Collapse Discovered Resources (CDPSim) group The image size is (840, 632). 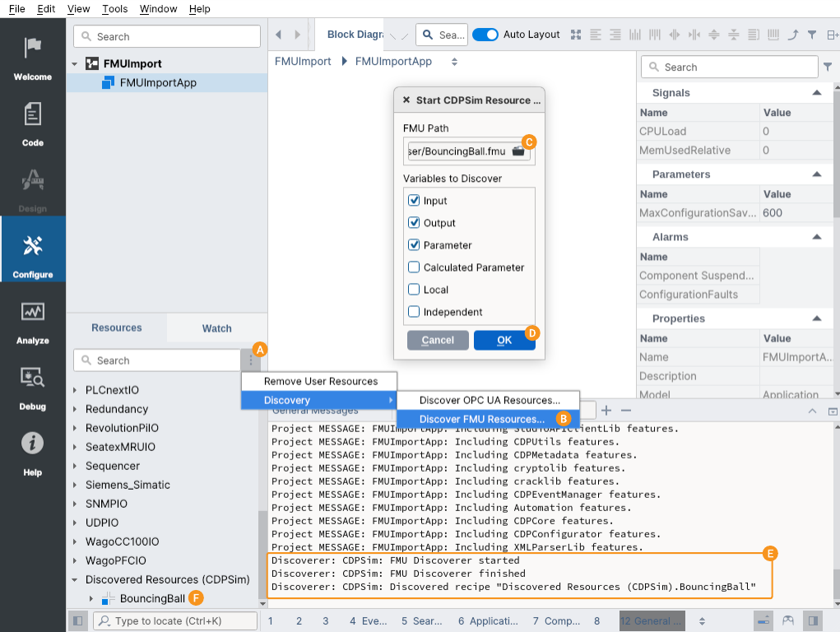pyautogui.click(x=75, y=579)
